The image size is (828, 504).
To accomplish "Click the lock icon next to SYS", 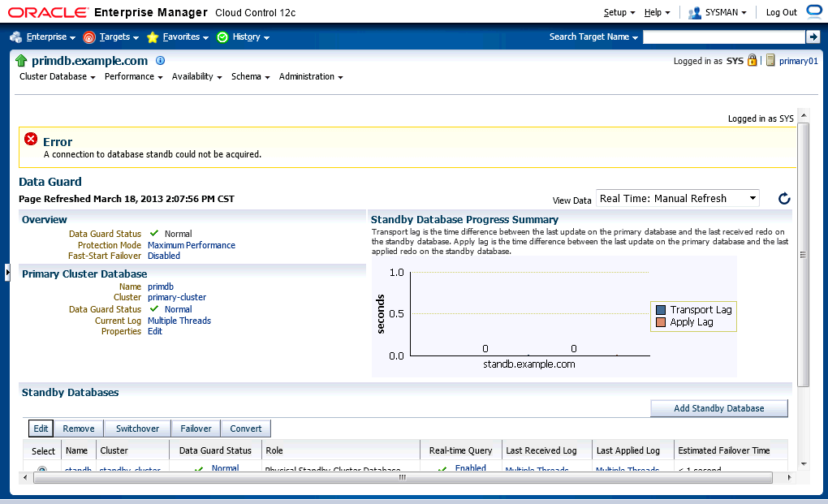I will tap(752, 60).
